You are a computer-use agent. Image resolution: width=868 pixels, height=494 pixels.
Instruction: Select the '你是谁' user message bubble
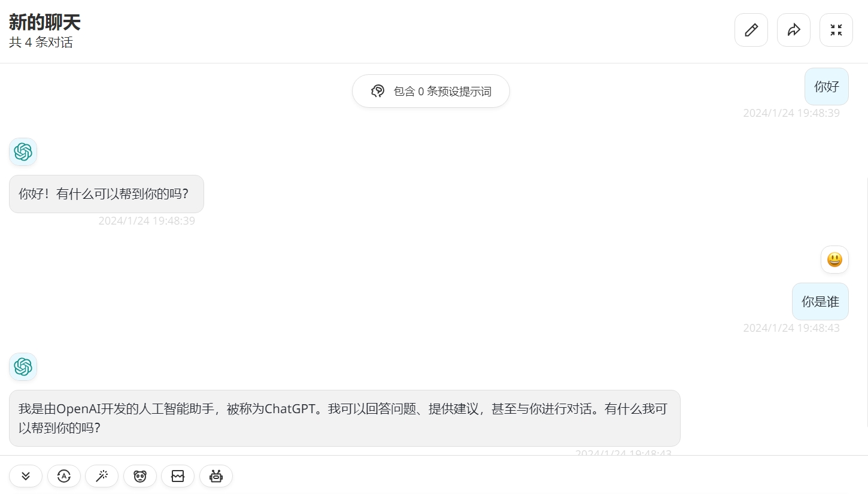pyautogui.click(x=821, y=302)
